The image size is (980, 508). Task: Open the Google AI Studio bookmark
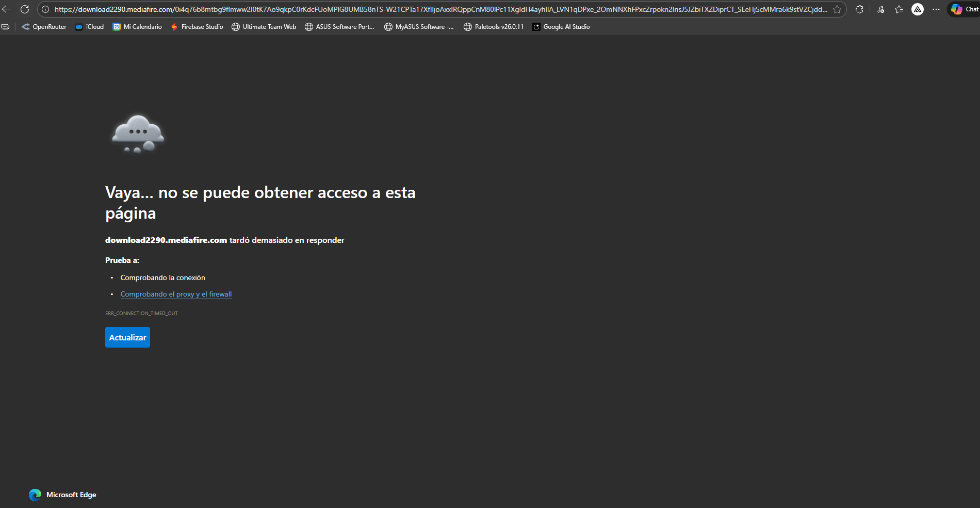pyautogui.click(x=561, y=26)
